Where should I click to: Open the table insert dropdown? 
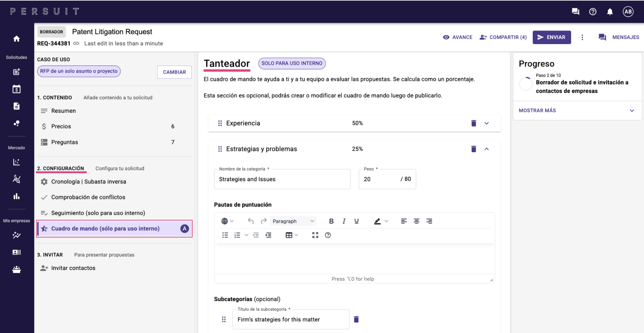click(292, 235)
